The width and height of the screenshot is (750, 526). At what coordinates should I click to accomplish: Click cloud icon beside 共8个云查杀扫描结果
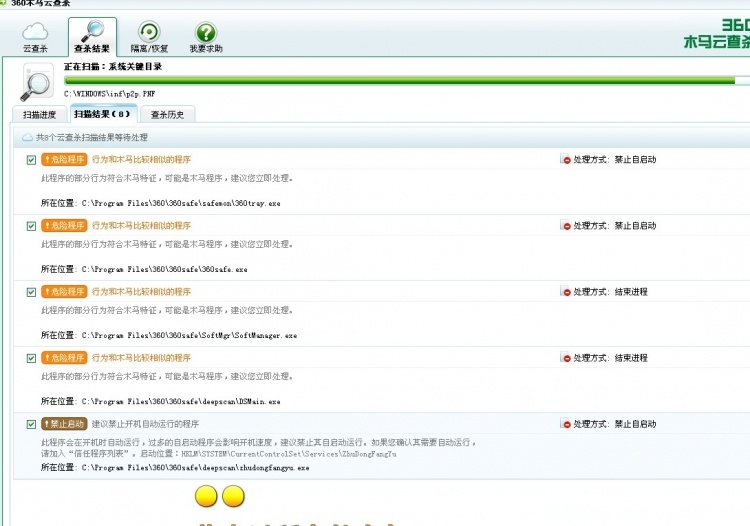point(28,138)
